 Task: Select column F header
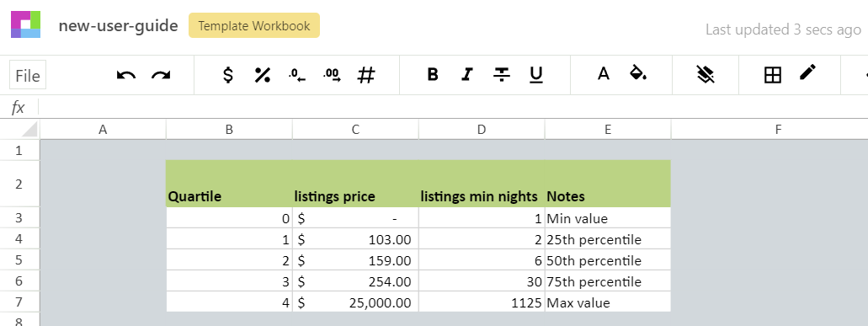(x=769, y=130)
